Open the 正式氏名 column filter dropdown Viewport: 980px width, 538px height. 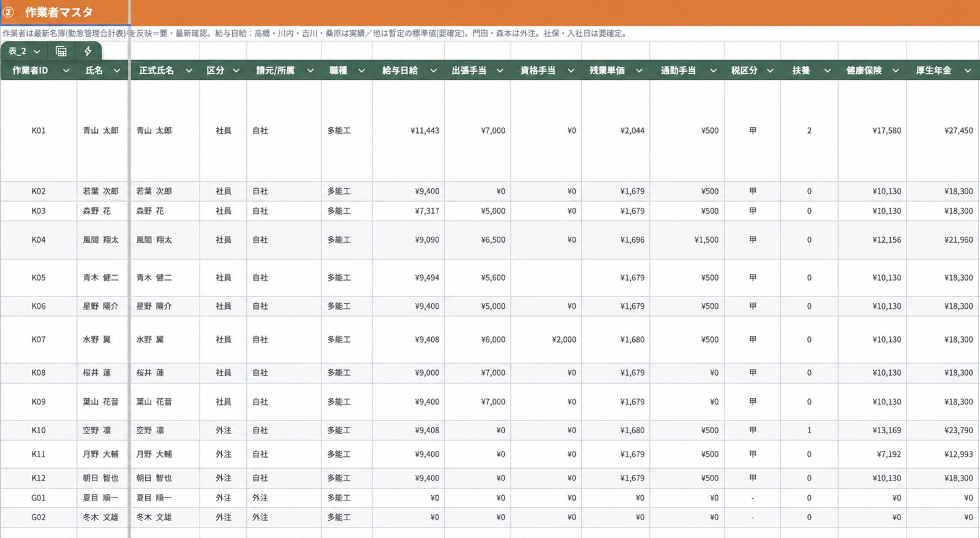[x=189, y=70]
